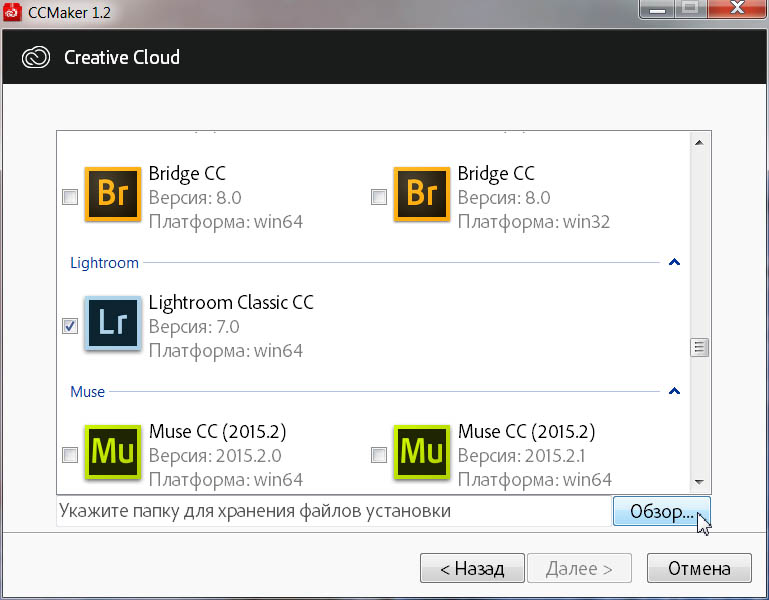Go back with the Назад button
This screenshot has width=769, height=600.
point(472,568)
